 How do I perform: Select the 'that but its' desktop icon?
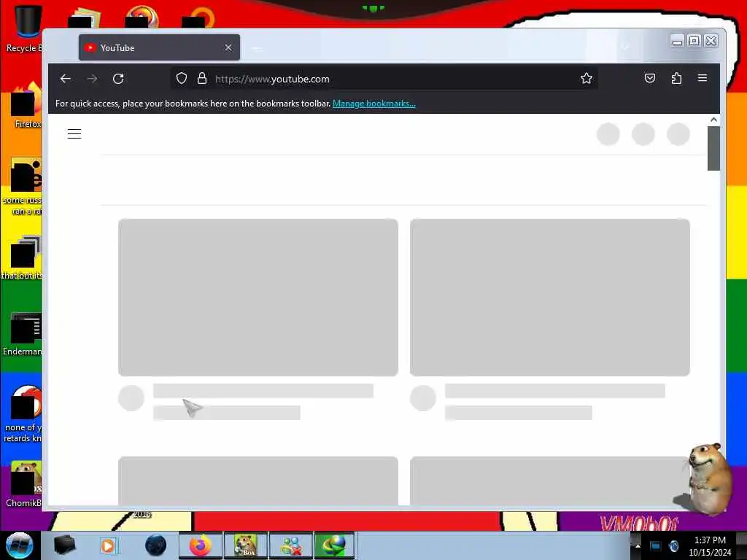click(x=23, y=257)
